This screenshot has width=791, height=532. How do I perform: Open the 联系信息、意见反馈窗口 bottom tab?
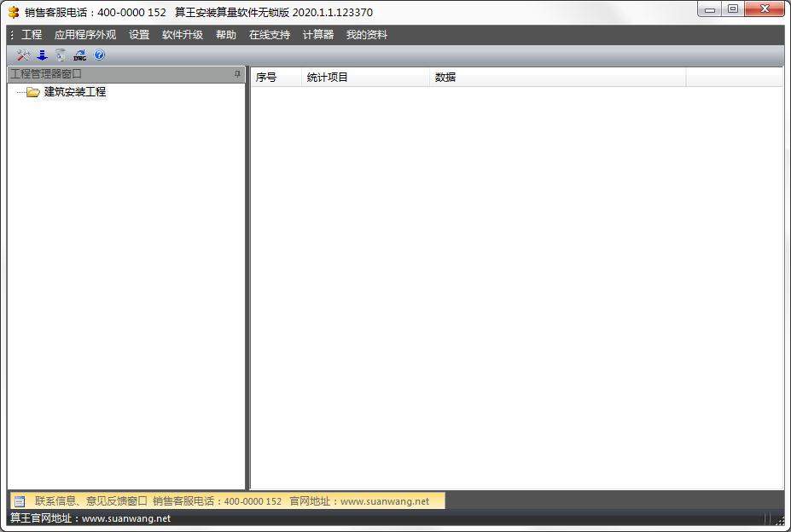[91, 501]
